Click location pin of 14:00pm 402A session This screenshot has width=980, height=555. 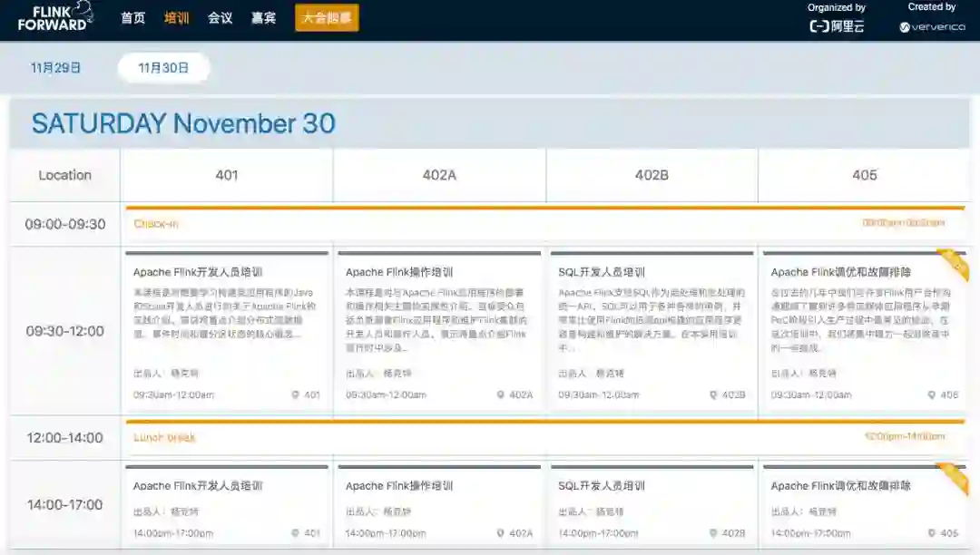[501, 533]
